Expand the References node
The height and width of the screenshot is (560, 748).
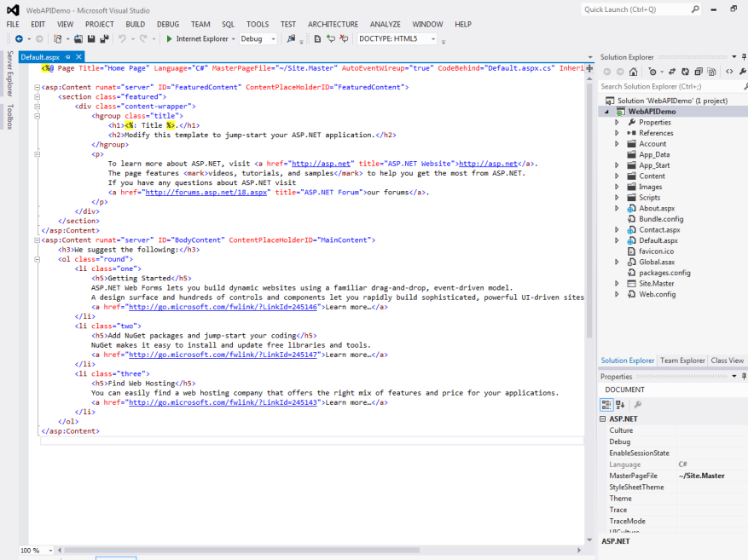click(618, 132)
